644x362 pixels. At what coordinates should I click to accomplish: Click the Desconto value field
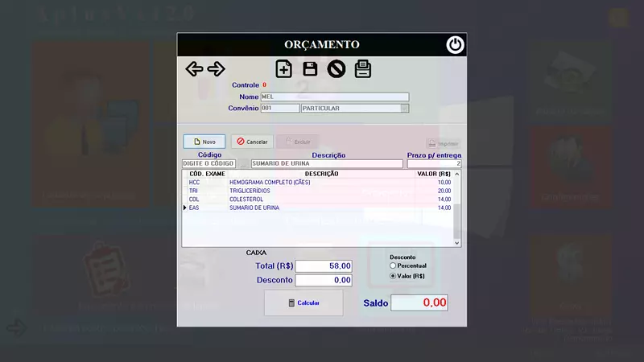(x=324, y=281)
